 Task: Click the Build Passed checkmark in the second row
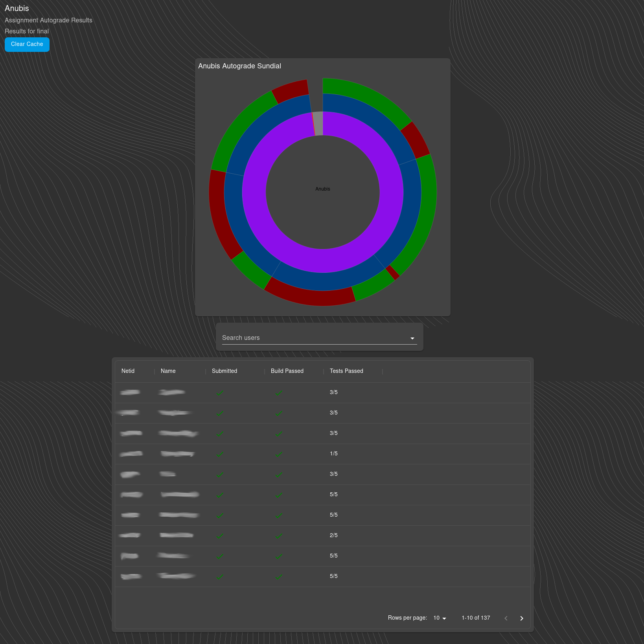(279, 413)
